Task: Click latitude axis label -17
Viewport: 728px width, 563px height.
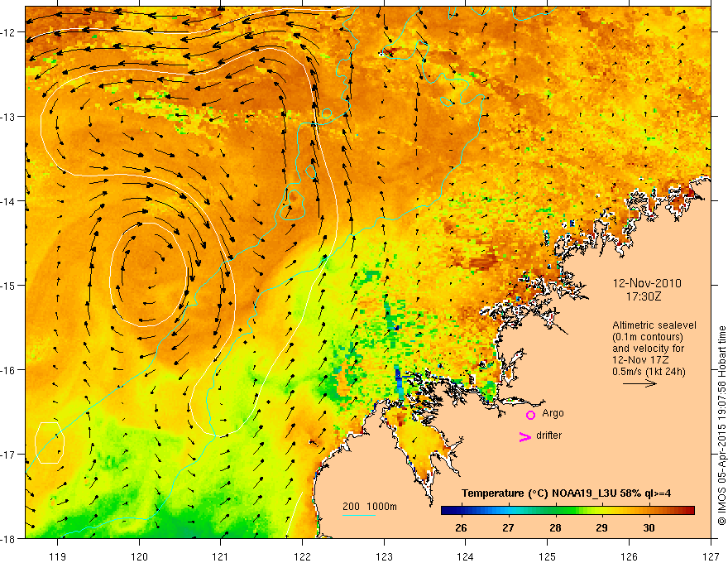Action: [8, 454]
